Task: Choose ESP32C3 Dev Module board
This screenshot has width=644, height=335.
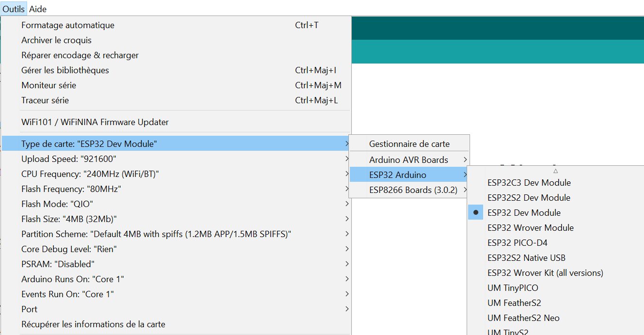Action: point(529,183)
